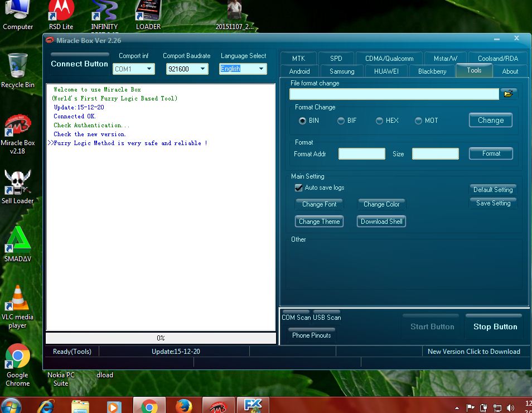Viewport: 532px width, 413px height.
Task: Click the Format Addr input field
Action: click(x=362, y=153)
